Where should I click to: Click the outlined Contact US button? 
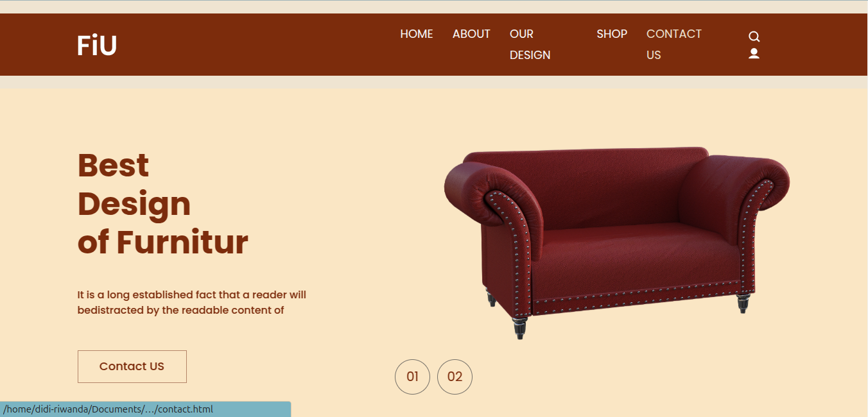pos(132,366)
